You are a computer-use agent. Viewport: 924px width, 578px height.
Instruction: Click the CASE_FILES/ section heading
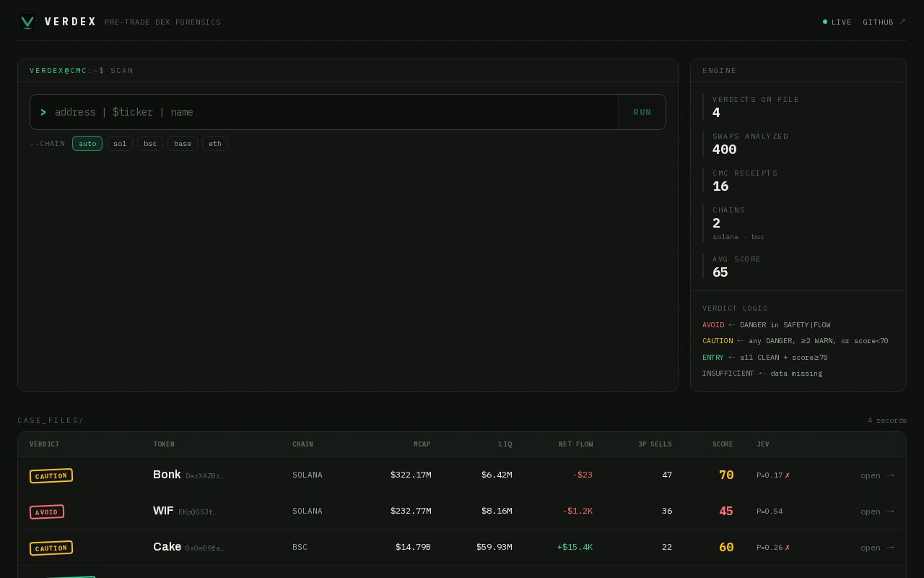[51, 420]
